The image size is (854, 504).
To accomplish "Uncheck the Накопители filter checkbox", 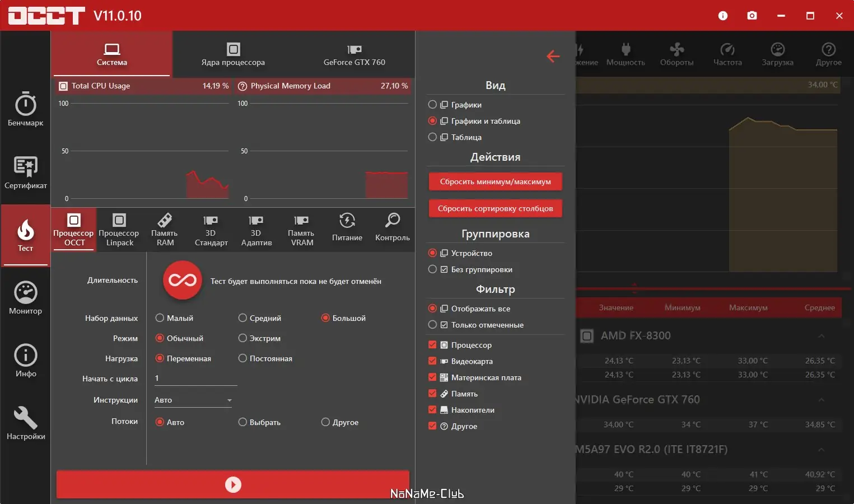I will (x=432, y=410).
